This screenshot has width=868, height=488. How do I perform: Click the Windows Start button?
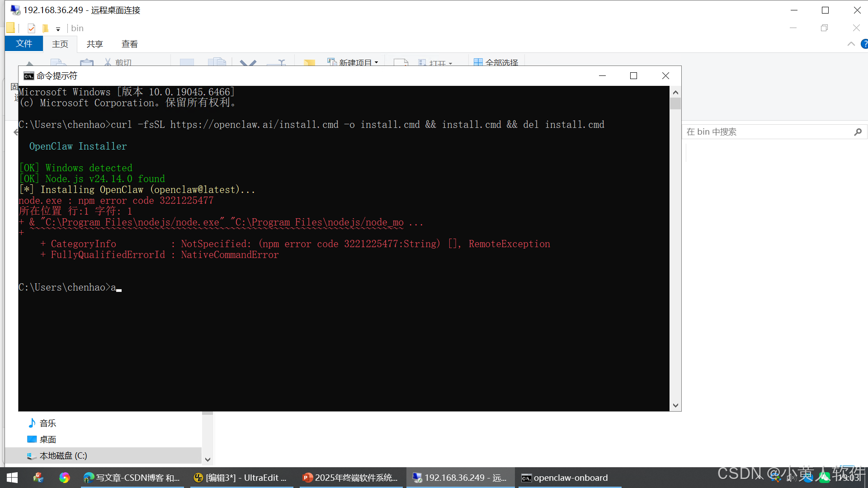(12, 478)
